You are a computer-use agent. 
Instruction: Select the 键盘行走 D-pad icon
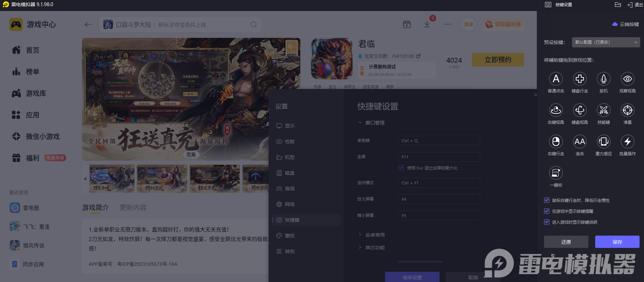[579, 79]
